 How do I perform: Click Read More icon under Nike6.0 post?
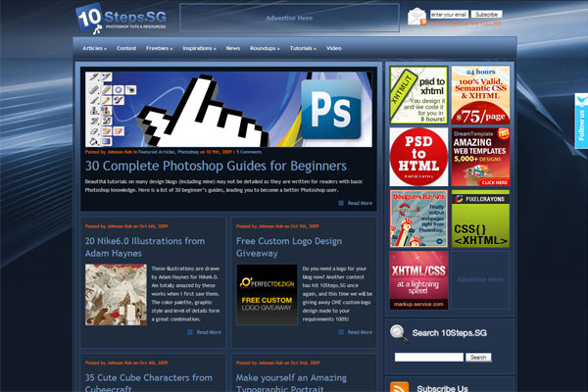pos(190,332)
